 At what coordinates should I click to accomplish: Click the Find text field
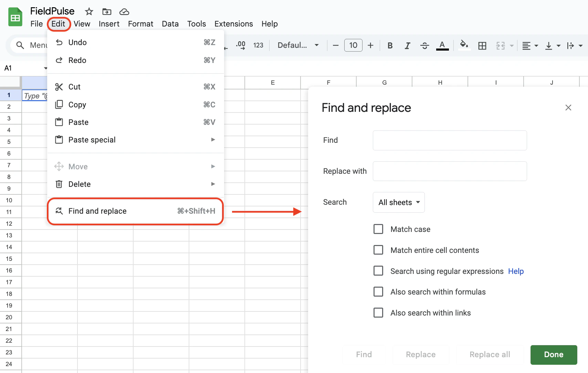(x=450, y=140)
